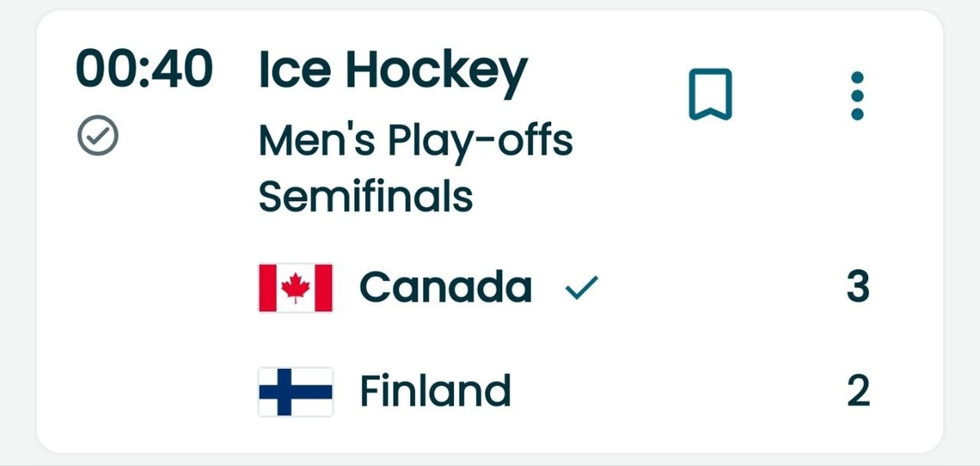Image resolution: width=980 pixels, height=466 pixels.
Task: Select the Men's Play-offs text line
Action: tap(416, 141)
